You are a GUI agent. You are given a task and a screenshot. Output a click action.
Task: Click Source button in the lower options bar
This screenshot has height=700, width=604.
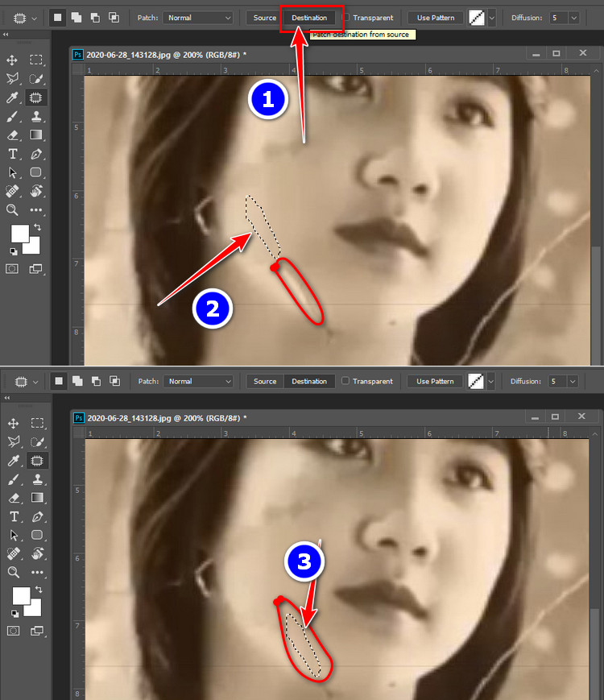265,381
